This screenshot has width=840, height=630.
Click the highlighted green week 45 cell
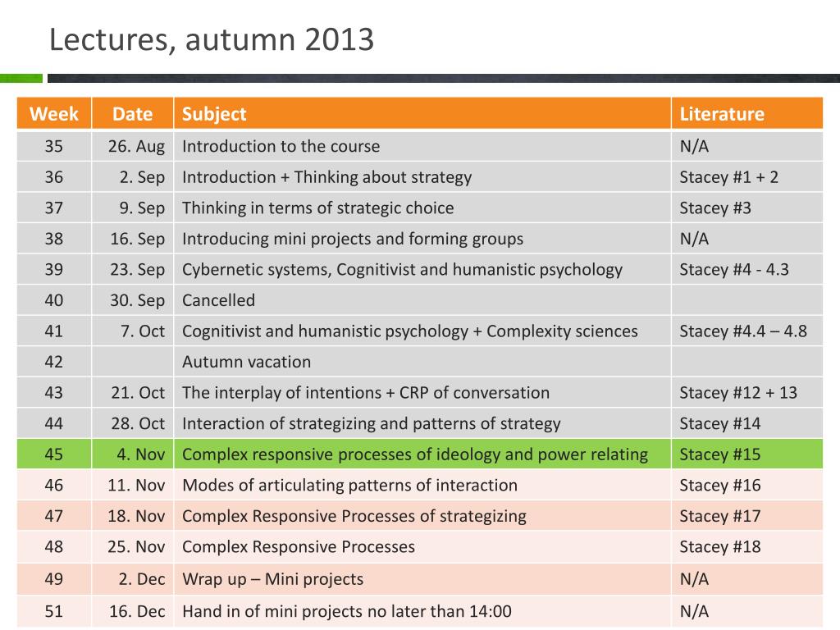[x=54, y=454]
